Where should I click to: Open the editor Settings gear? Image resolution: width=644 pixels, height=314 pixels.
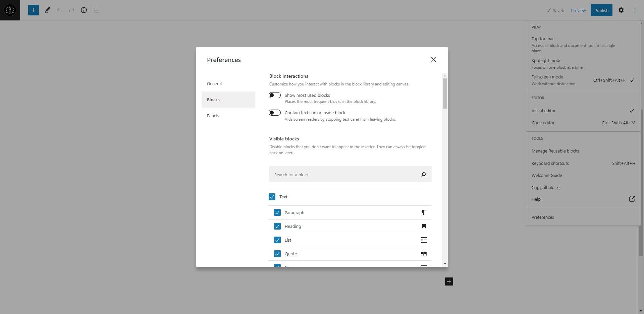(621, 10)
